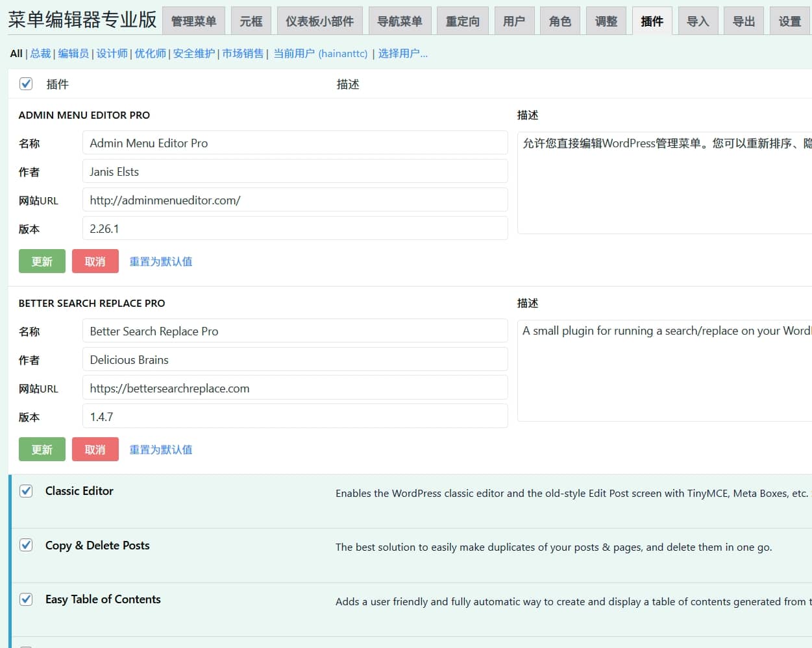Click 更新 button for Admin Menu Editor Pro

pyautogui.click(x=42, y=261)
